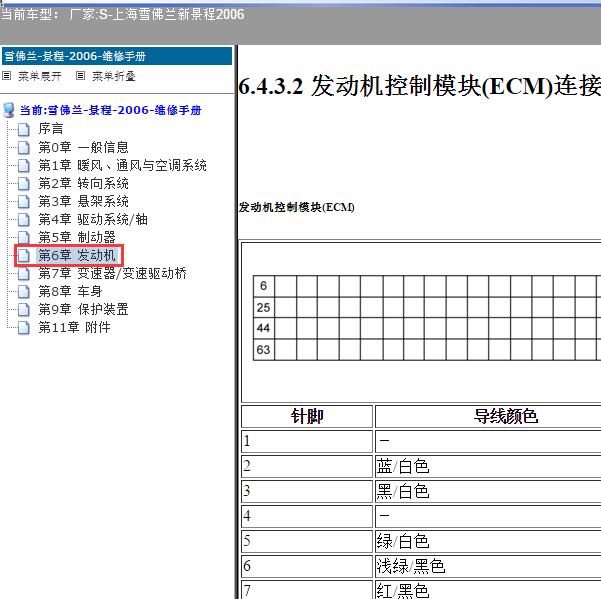Click the 菜单折叠 collapse-all icon
This screenshot has width=601, height=599.
click(80, 76)
